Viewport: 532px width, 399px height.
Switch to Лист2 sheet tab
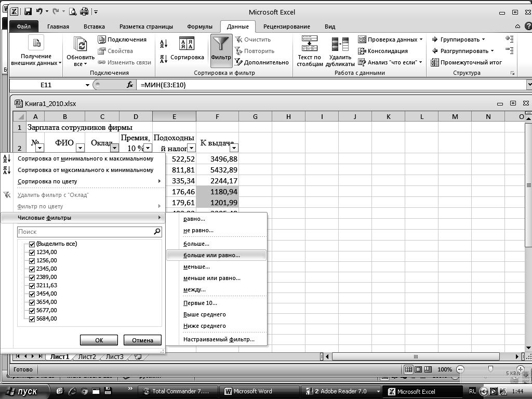point(87,357)
